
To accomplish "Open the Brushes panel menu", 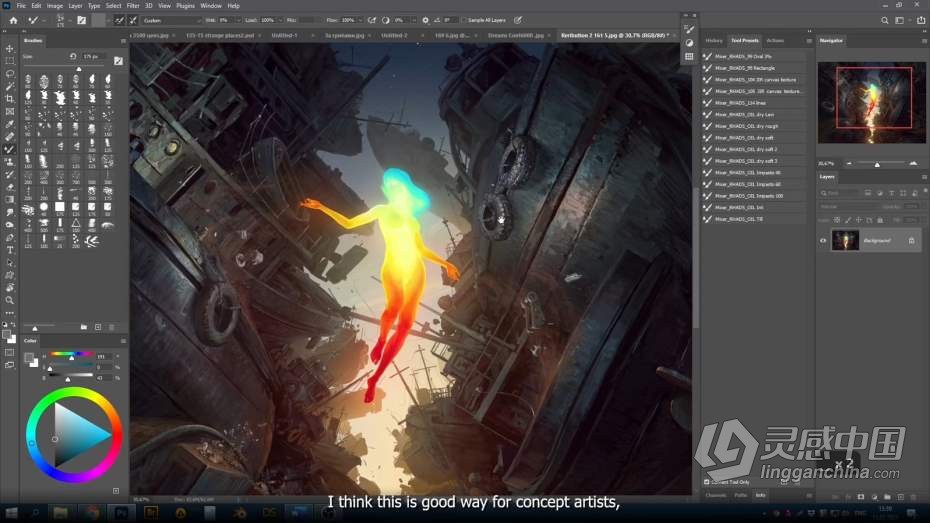I will coord(123,41).
